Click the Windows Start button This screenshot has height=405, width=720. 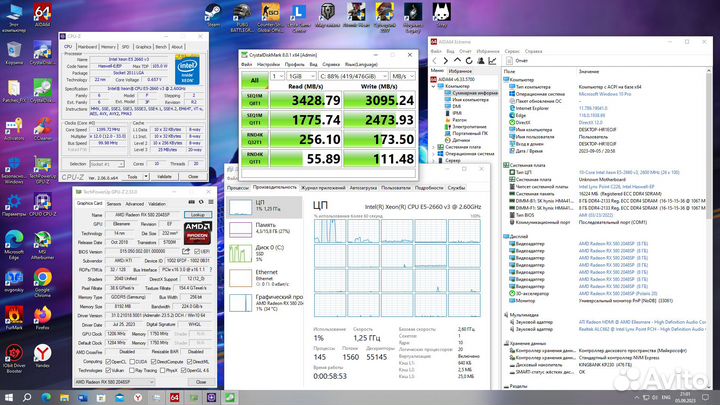(x=9, y=397)
